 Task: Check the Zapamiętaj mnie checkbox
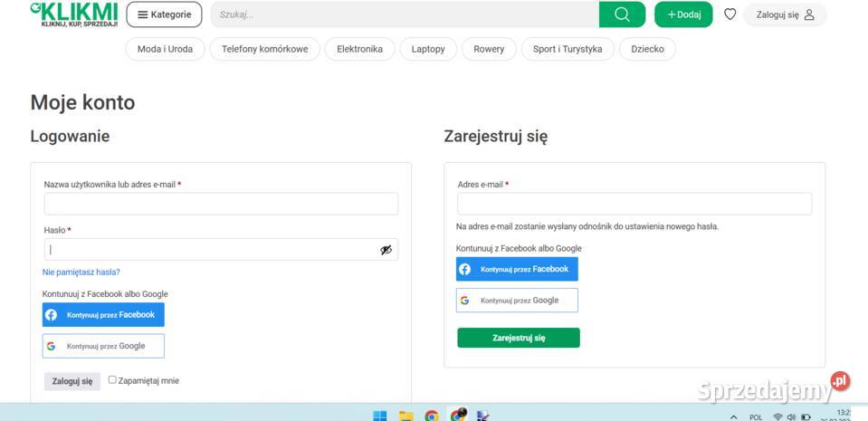tap(112, 380)
